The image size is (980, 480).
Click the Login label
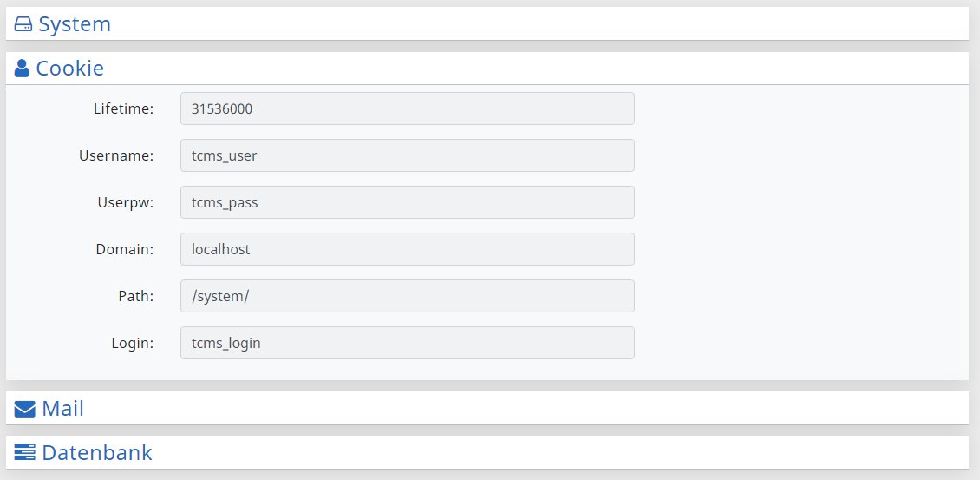(133, 344)
